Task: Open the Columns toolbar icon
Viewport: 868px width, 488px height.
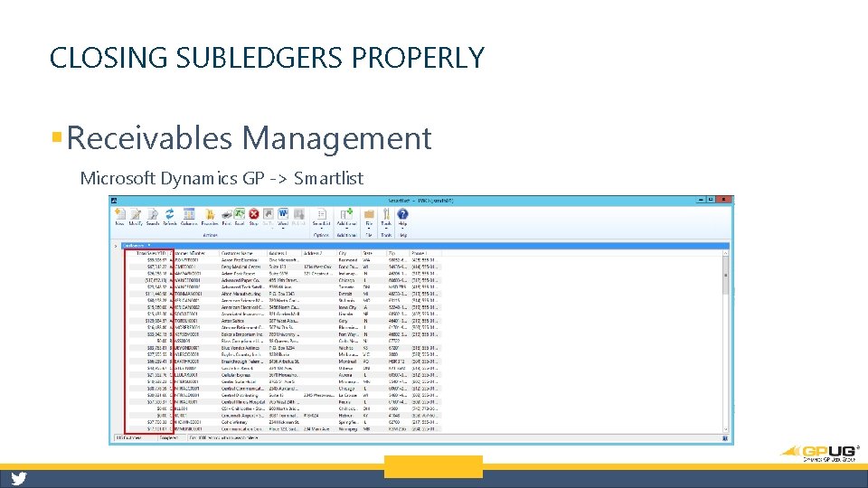Action: pyautogui.click(x=189, y=215)
